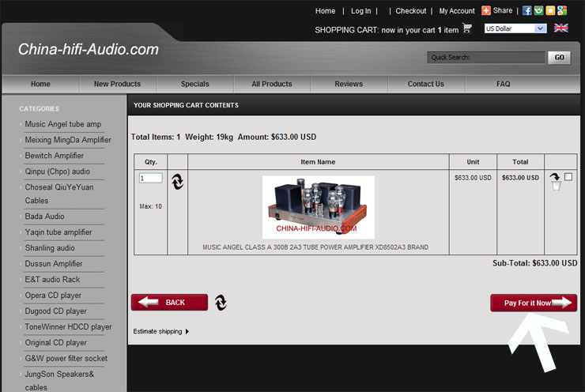Open the All Products tab
This screenshot has width=585, height=392.
272,84
